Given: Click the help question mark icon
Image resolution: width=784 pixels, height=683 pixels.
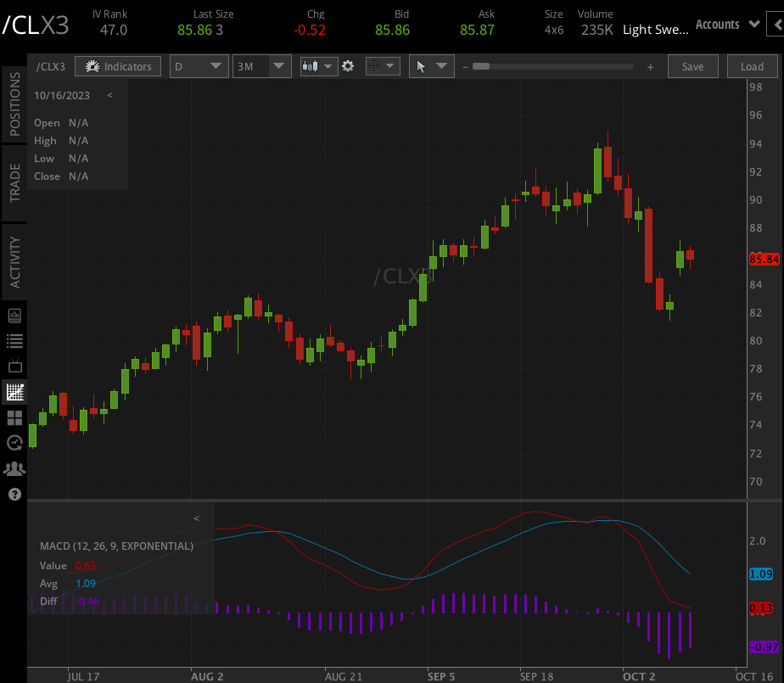Looking at the screenshot, I should click(x=14, y=494).
